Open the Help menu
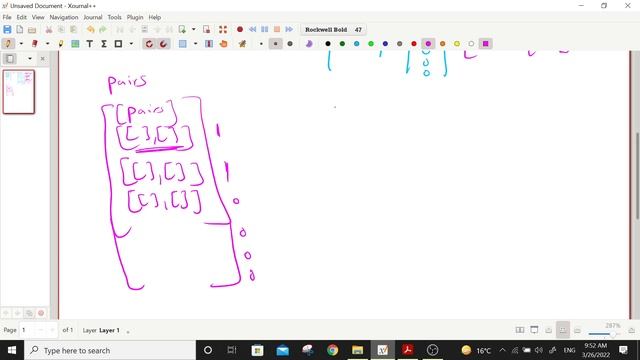Screen dimensions: 640x360 tap(154, 17)
